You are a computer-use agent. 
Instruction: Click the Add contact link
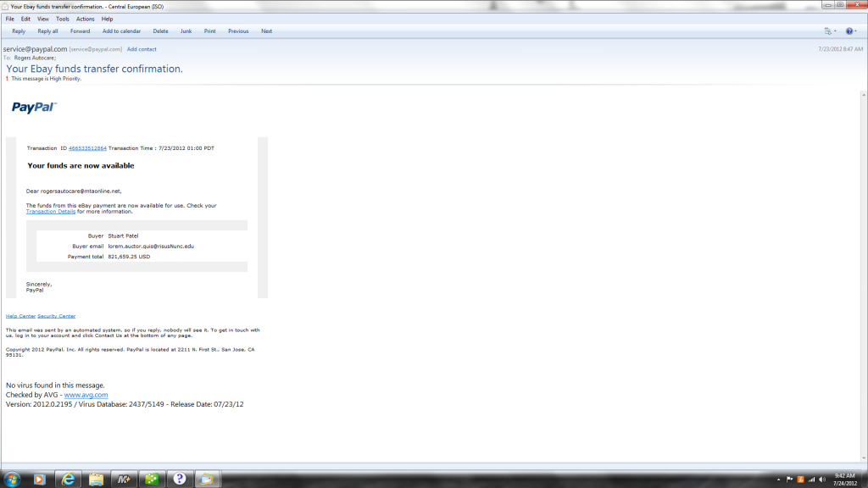coord(142,49)
